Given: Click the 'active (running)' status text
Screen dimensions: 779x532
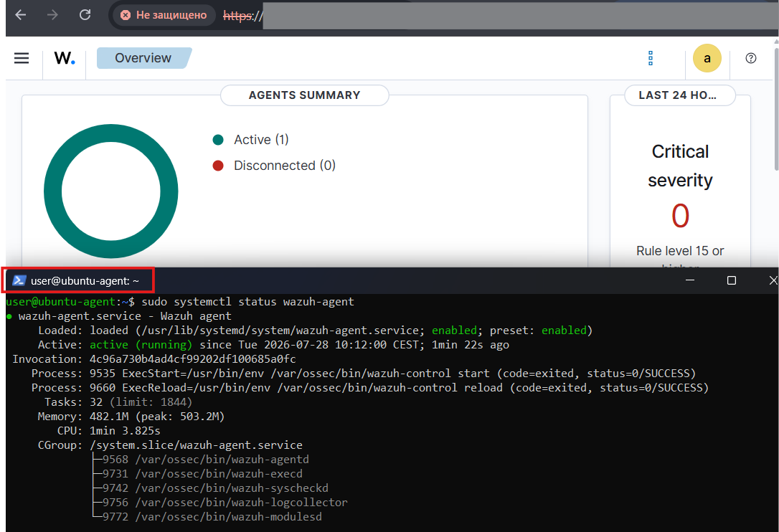Looking at the screenshot, I should pos(141,345).
